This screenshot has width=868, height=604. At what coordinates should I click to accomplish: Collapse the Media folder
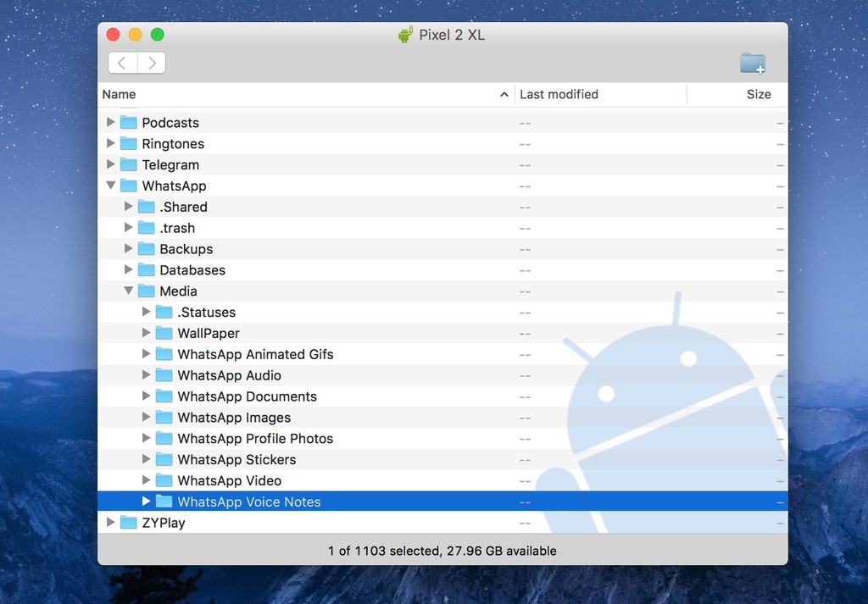[129, 291]
